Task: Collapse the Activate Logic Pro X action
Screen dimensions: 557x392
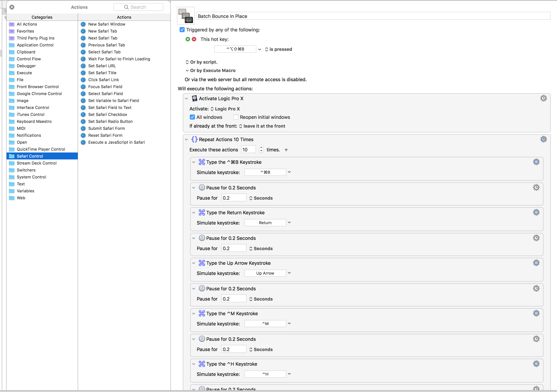Action: click(186, 99)
